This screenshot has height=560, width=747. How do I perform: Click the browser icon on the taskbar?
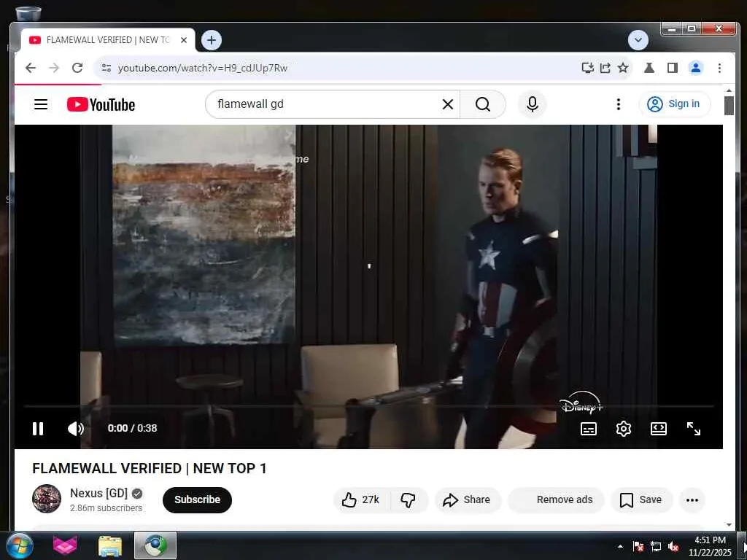[155, 546]
